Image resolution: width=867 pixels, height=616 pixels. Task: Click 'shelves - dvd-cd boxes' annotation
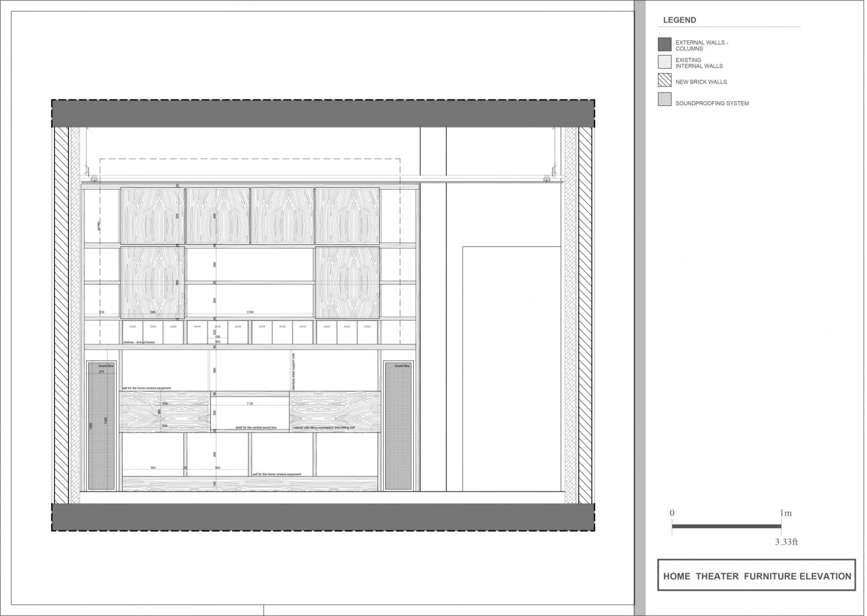tap(139, 342)
